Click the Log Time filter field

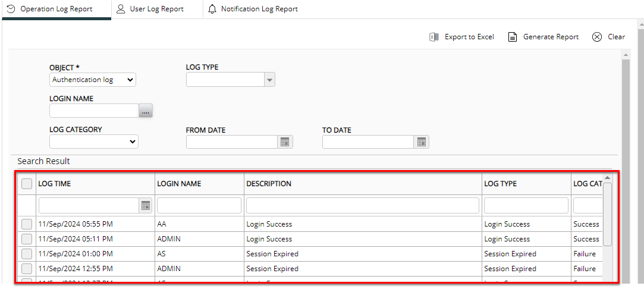click(89, 206)
